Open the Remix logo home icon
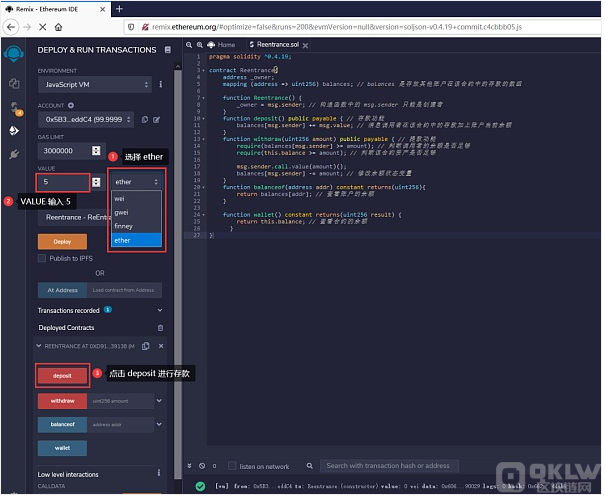The image size is (605, 498). pyautogui.click(x=14, y=54)
